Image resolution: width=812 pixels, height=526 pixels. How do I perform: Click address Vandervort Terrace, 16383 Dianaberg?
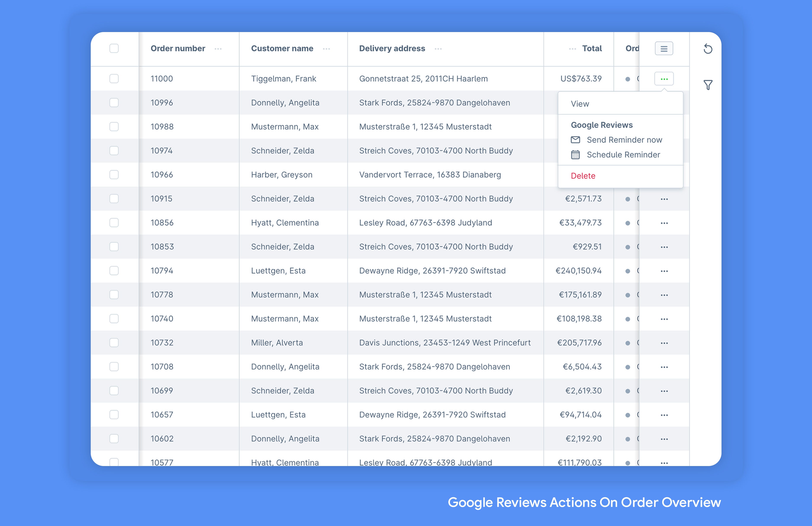tap(430, 175)
